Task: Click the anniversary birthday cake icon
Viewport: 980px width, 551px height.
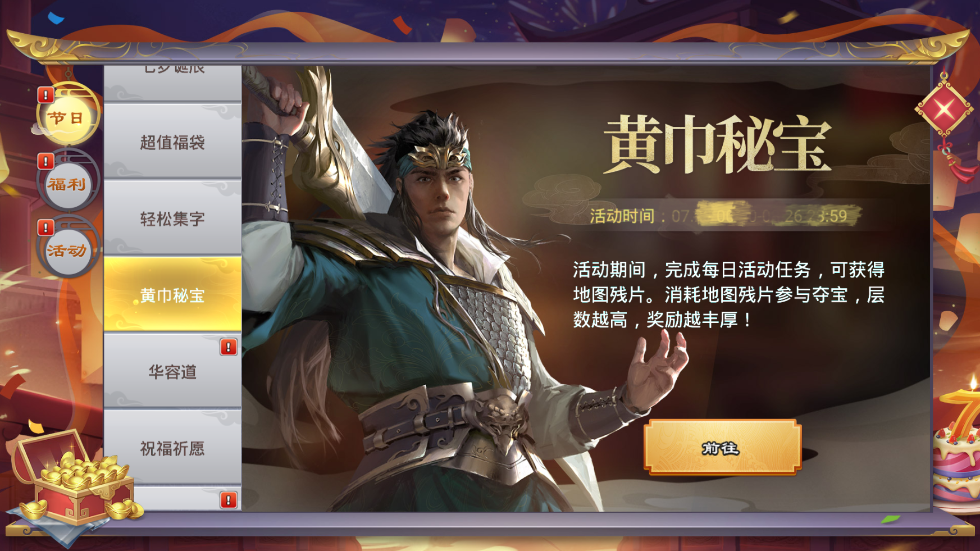Action: 958,445
